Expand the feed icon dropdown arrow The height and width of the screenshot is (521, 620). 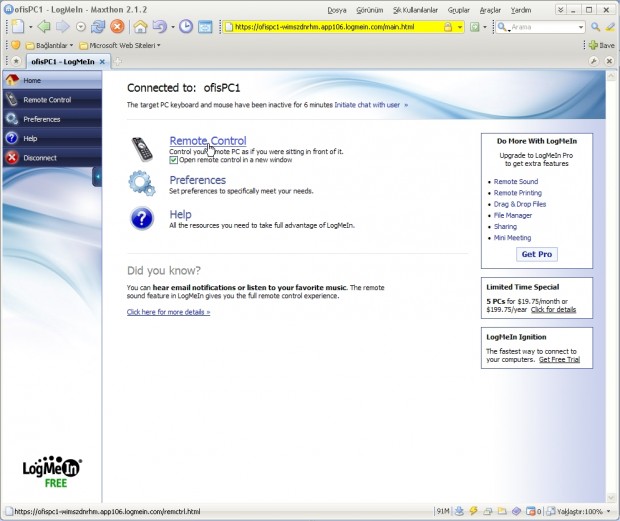[485, 27]
